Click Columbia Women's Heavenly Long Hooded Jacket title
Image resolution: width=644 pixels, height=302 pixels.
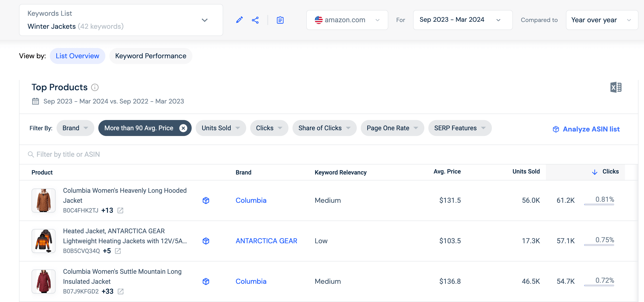point(125,195)
